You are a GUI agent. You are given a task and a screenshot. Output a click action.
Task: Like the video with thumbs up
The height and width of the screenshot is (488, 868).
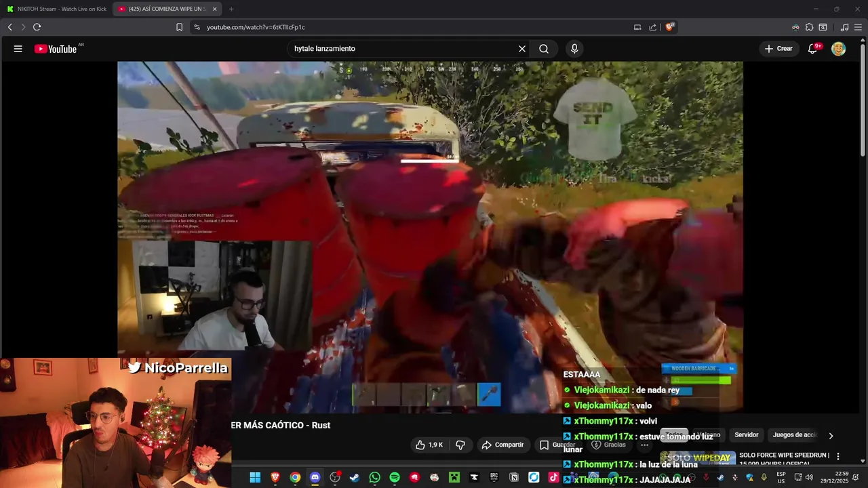click(x=429, y=445)
